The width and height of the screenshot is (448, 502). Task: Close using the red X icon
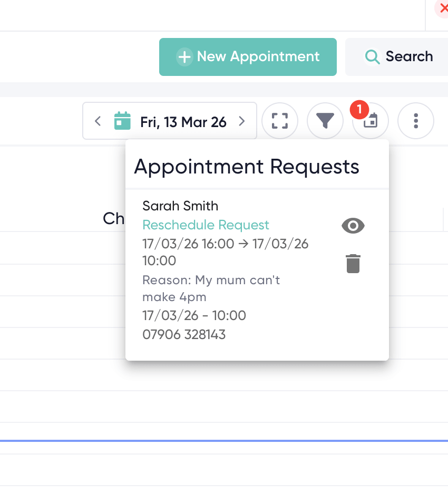coord(442,8)
